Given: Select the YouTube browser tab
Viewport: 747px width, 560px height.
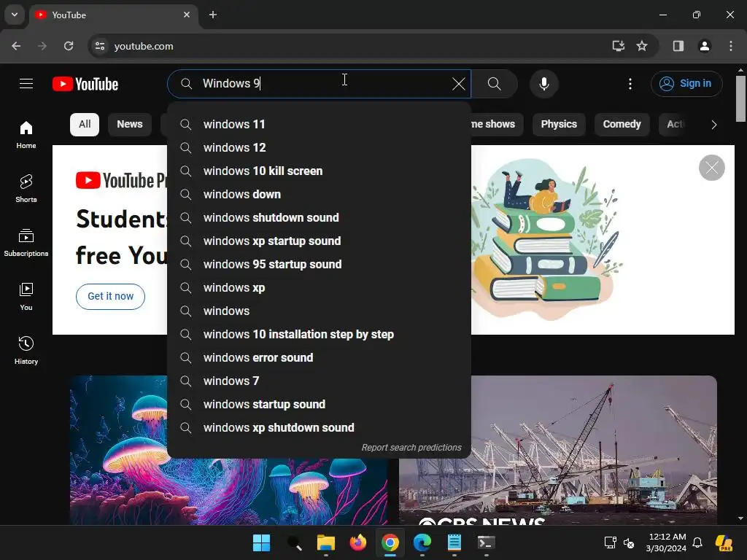Looking at the screenshot, I should pos(115,15).
